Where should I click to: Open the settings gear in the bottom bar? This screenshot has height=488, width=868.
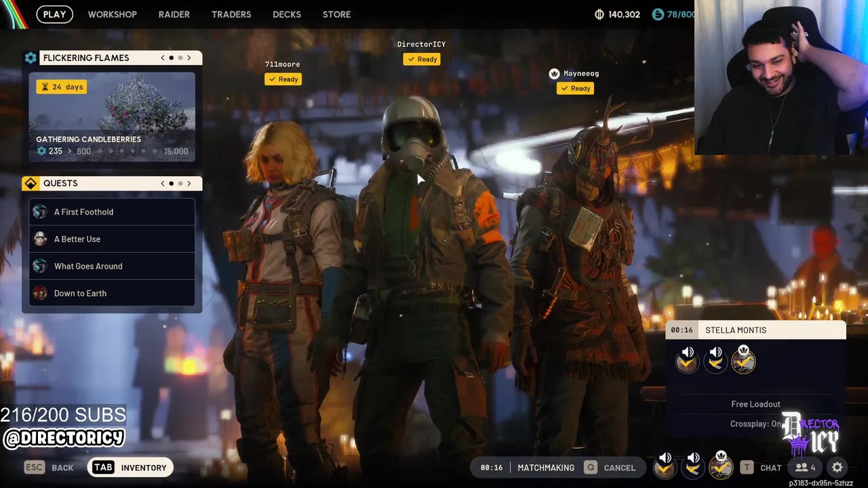[837, 468]
